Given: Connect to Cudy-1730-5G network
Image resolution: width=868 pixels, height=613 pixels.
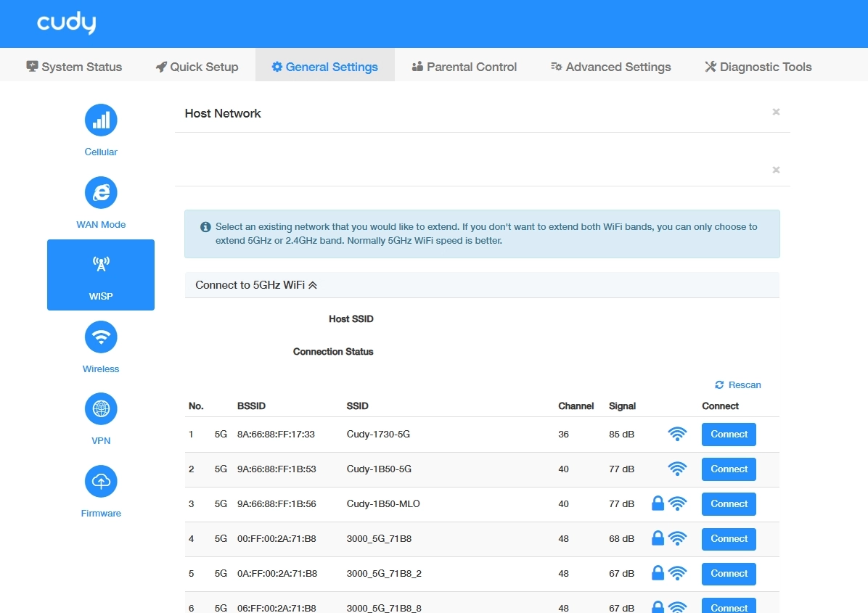Looking at the screenshot, I should [x=729, y=435].
